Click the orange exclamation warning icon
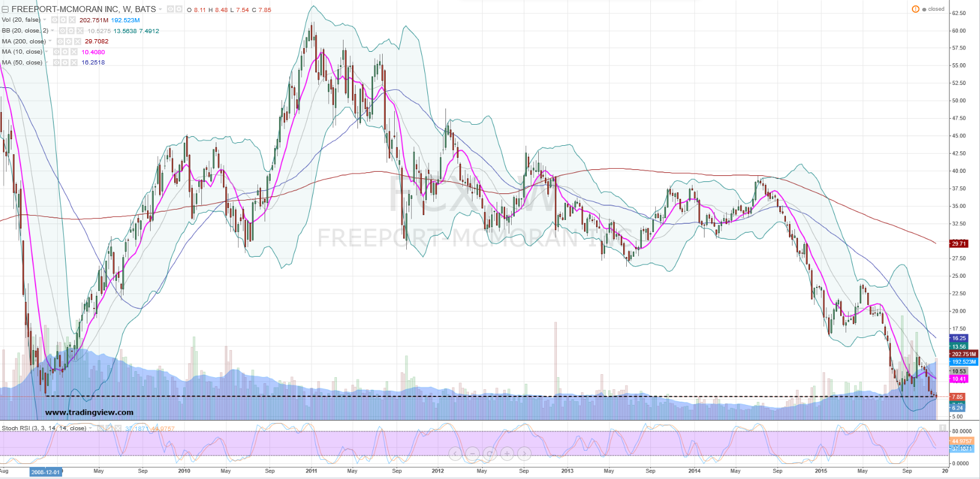Viewport: 980px width, 479px height. click(x=916, y=9)
